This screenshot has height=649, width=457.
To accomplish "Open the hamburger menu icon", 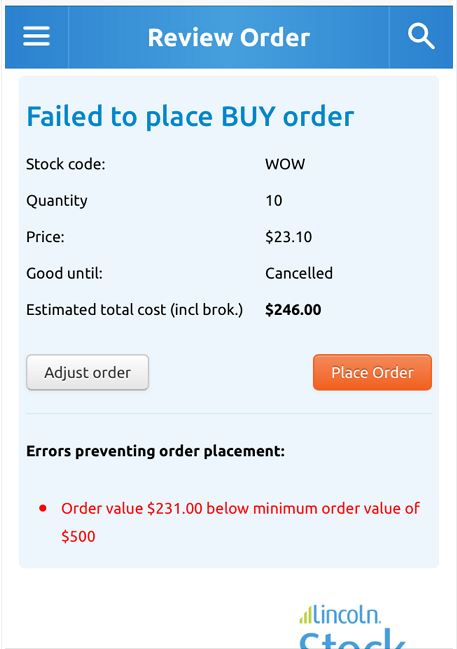I will [36, 36].
